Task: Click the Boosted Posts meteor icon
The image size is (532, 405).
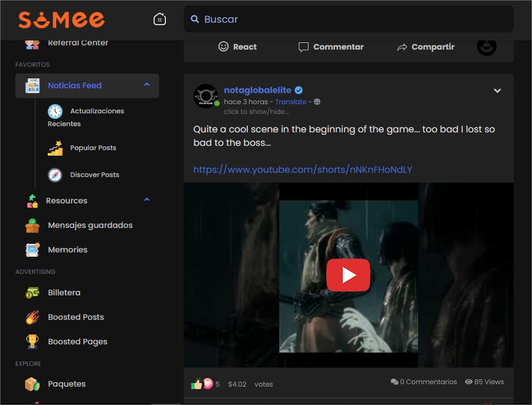Action: (32, 317)
